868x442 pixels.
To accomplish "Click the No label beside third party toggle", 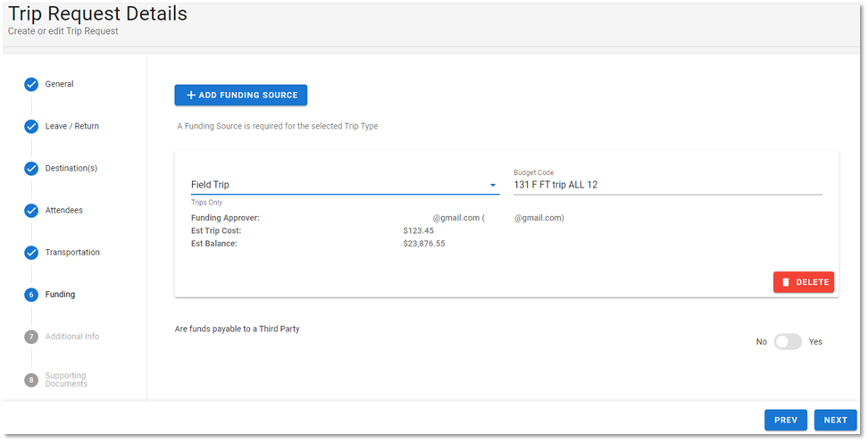I will [x=761, y=342].
